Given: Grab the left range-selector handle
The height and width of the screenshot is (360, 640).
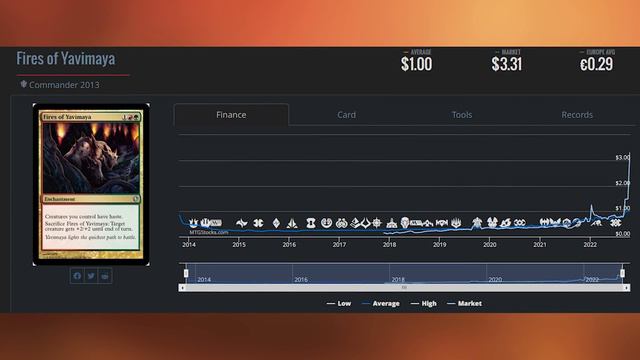Looking at the screenshot, I should [x=186, y=273].
